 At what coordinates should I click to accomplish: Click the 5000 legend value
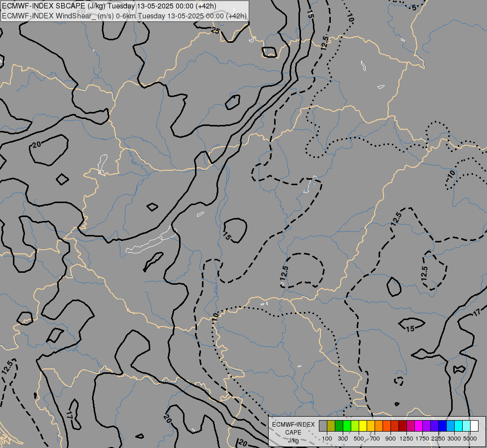pyautogui.click(x=470, y=439)
